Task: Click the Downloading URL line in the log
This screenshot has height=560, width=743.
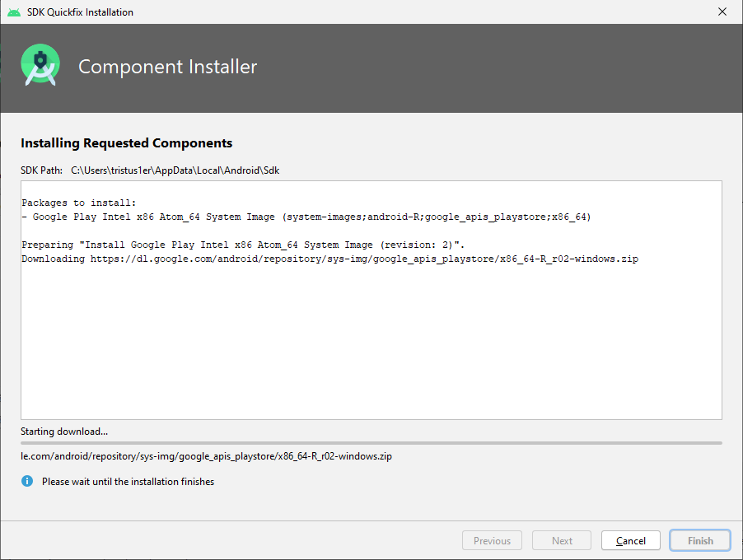Action: pyautogui.click(x=329, y=259)
